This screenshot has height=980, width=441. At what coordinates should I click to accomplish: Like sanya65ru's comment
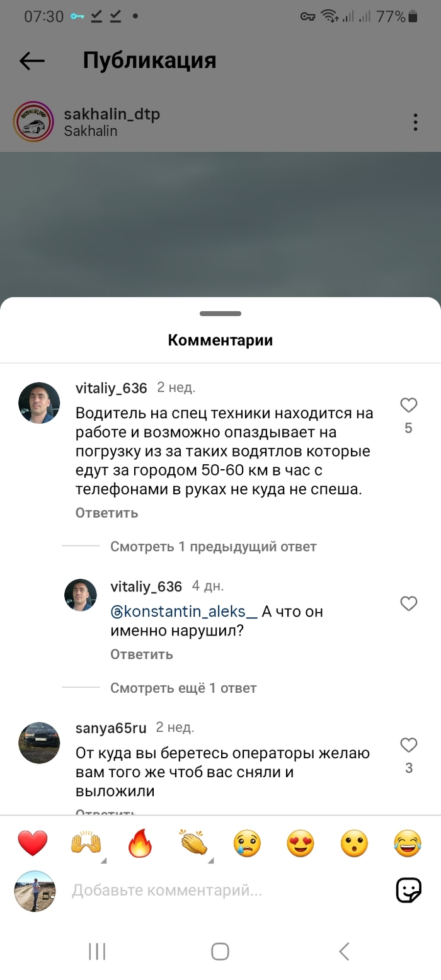coord(409,746)
